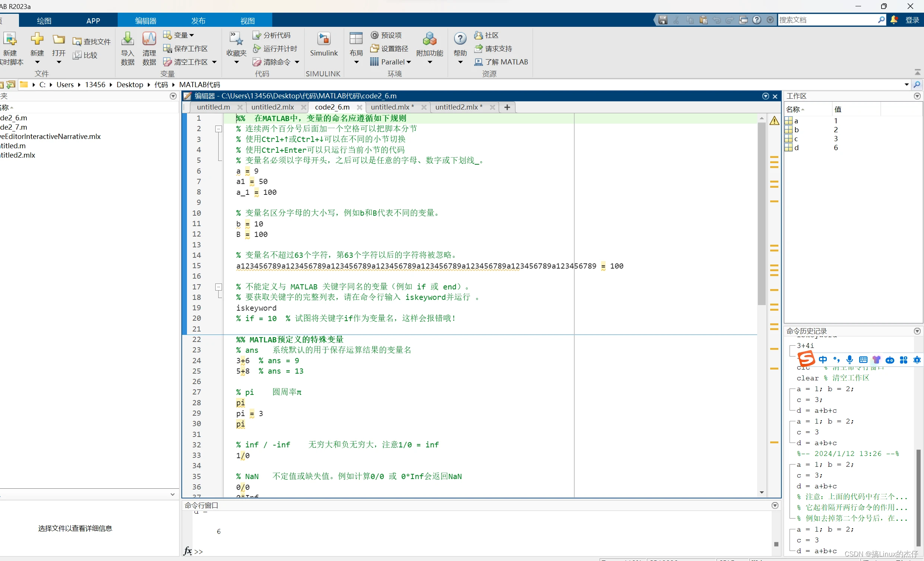This screenshot has height=561, width=924.
Task: Click the notification bell icon
Action: point(894,20)
